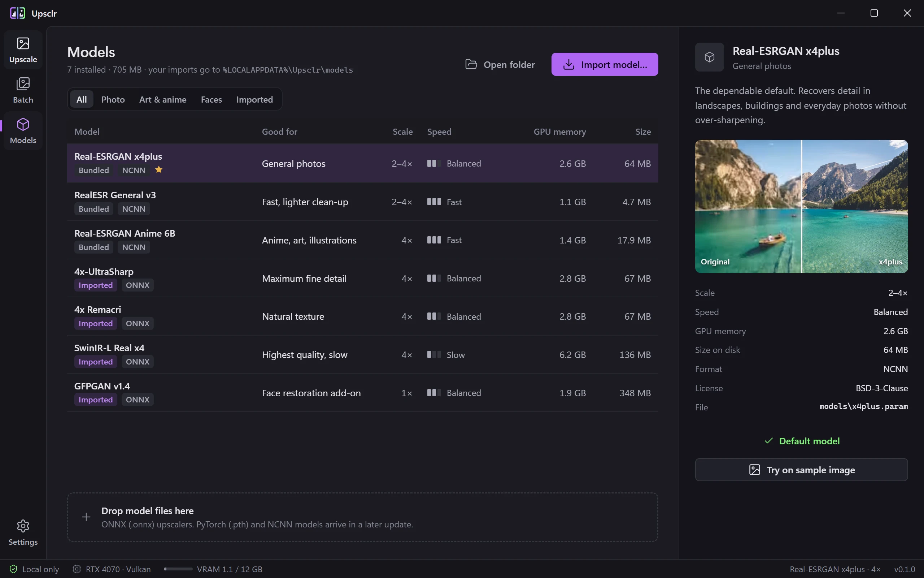
Task: Click the Drop model files here zone
Action: (x=362, y=517)
